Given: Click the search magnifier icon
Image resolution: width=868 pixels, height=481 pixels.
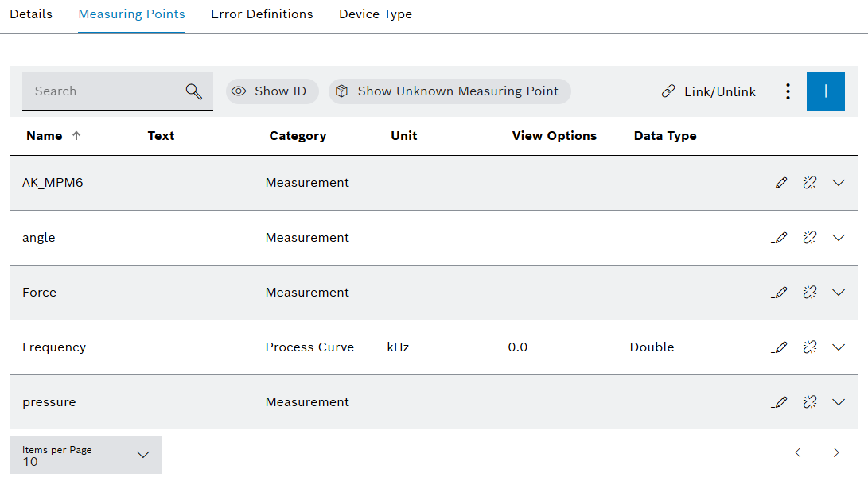Looking at the screenshot, I should point(193,91).
